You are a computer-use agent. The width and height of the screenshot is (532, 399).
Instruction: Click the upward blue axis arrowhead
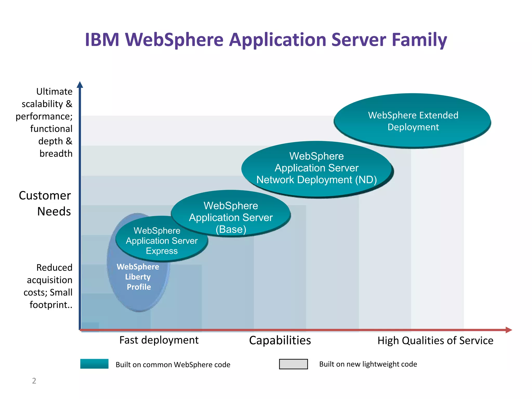click(80, 85)
